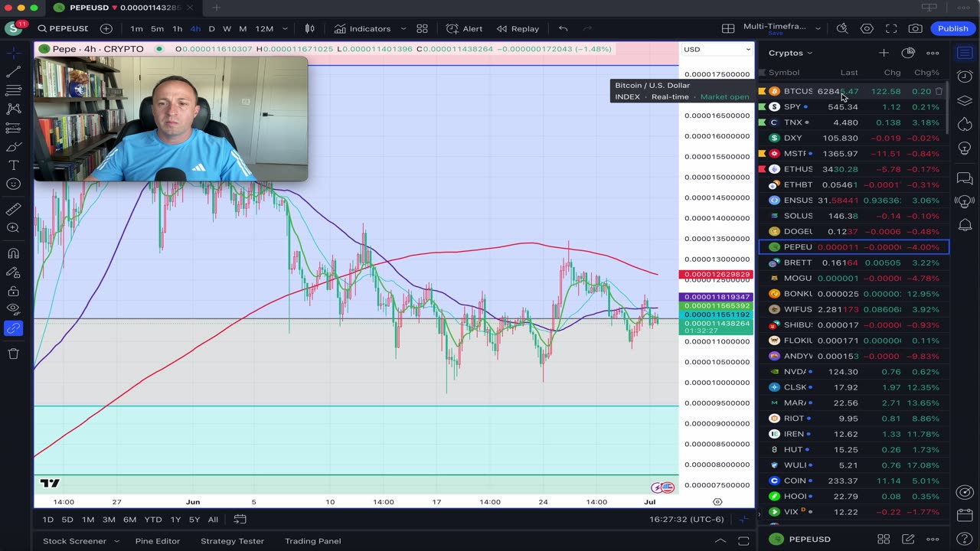Open go-to-date calendar icon
Screen dimensions: 980x551
point(240,519)
